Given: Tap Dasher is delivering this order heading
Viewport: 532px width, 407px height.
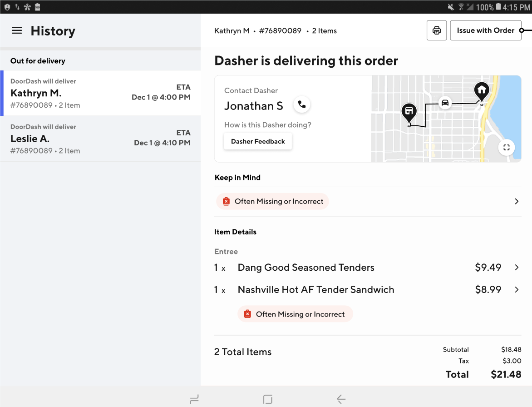Looking at the screenshot, I should tap(306, 61).
